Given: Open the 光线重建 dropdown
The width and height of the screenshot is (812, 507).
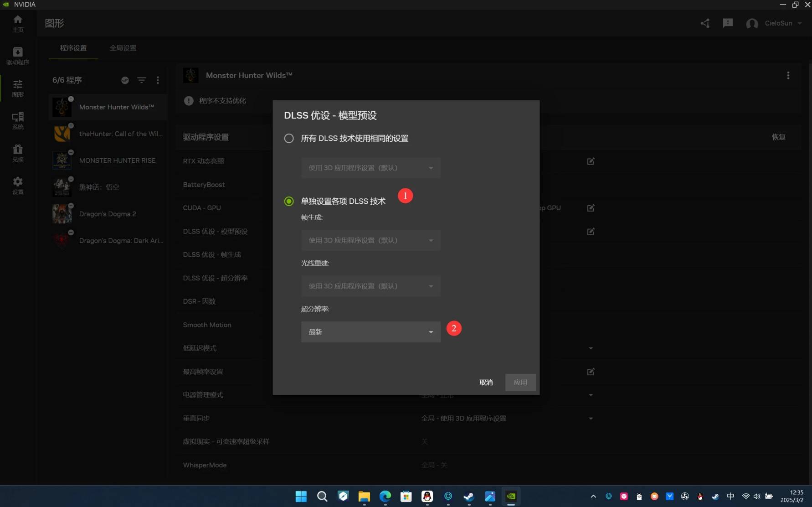Looking at the screenshot, I should tap(371, 286).
